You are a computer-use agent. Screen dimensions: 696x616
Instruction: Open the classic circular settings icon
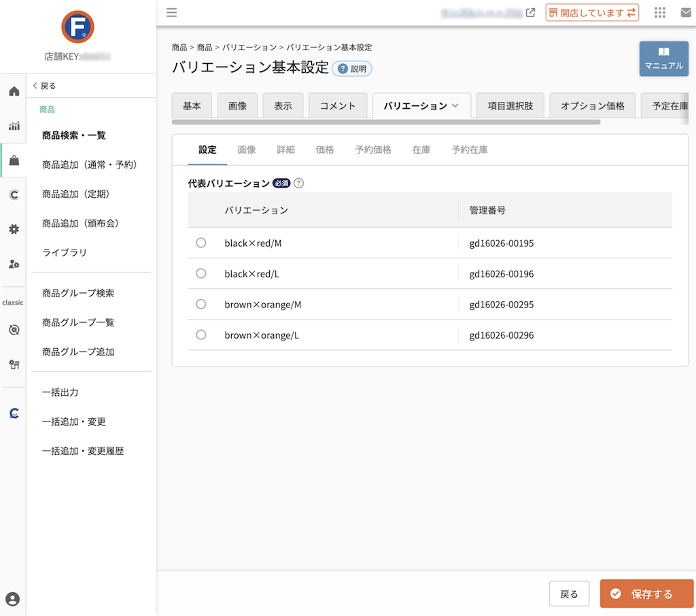(x=14, y=330)
